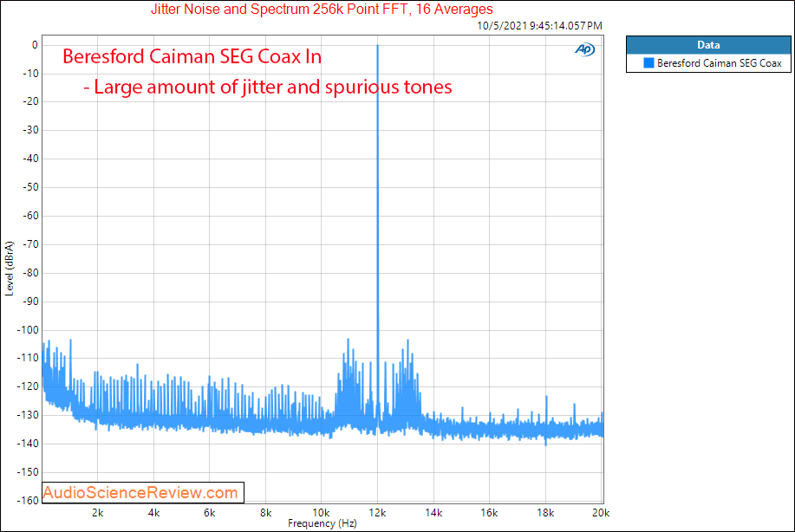The height and width of the screenshot is (532, 795).
Task: Click the Frequency (Hz) axis label
Action: pos(322,522)
